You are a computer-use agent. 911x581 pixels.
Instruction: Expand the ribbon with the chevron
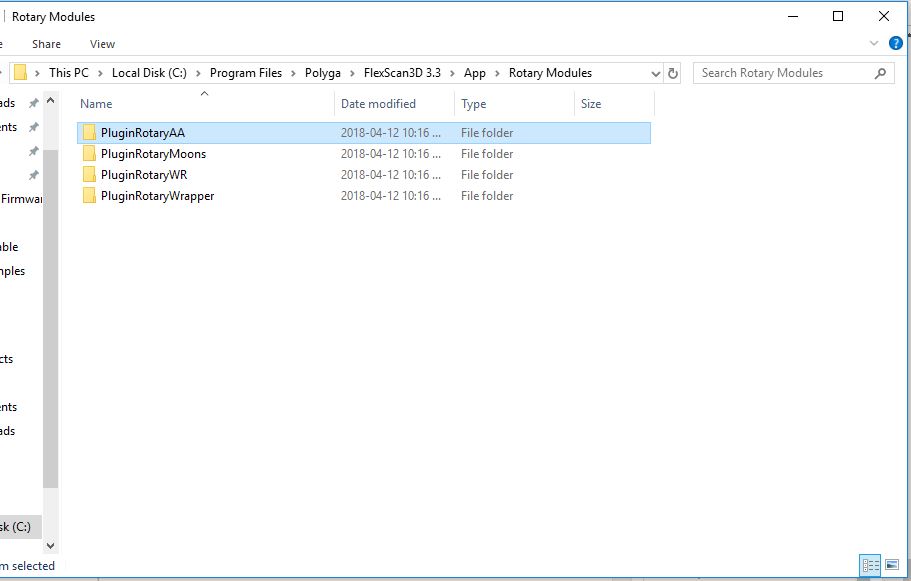pyautogui.click(x=874, y=44)
